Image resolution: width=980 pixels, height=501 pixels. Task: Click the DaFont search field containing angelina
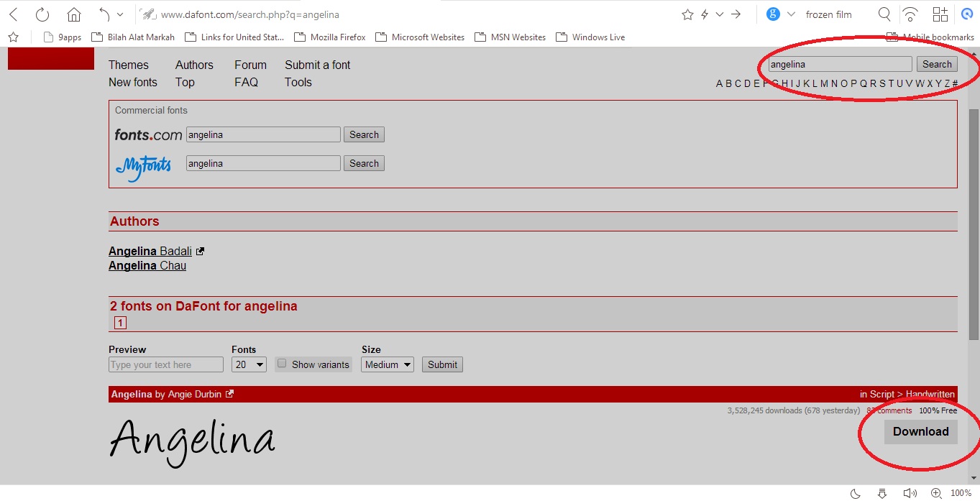tap(840, 64)
